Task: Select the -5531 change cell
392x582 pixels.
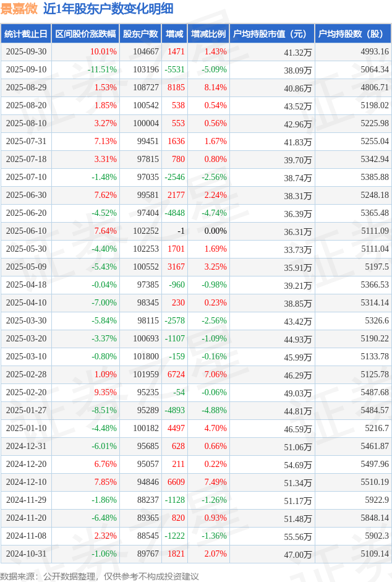Action: tap(176, 70)
